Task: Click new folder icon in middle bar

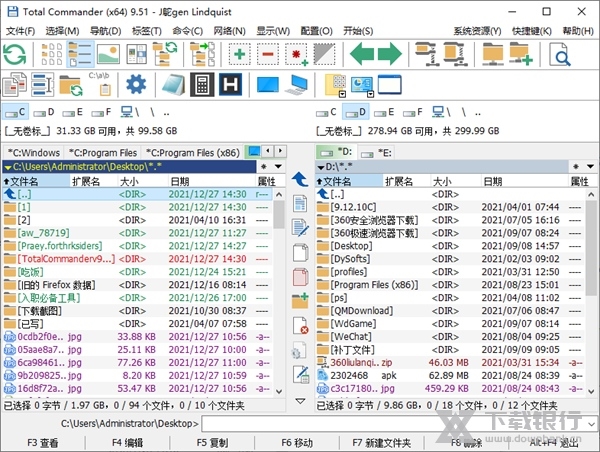Action: 300,301
